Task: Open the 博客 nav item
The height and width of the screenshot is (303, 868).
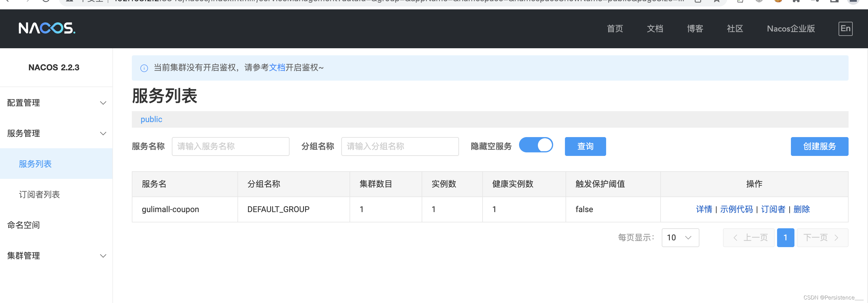Action: 695,29
